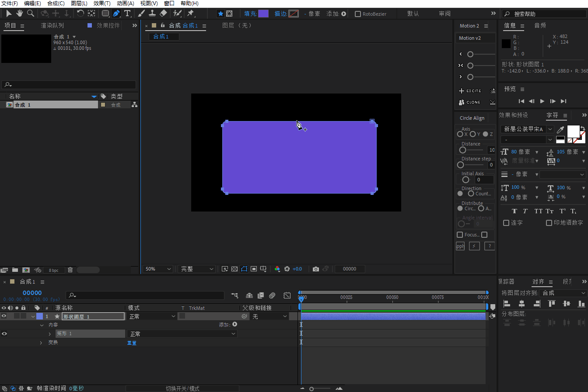Expand the 变换 transform properties

coord(41,343)
